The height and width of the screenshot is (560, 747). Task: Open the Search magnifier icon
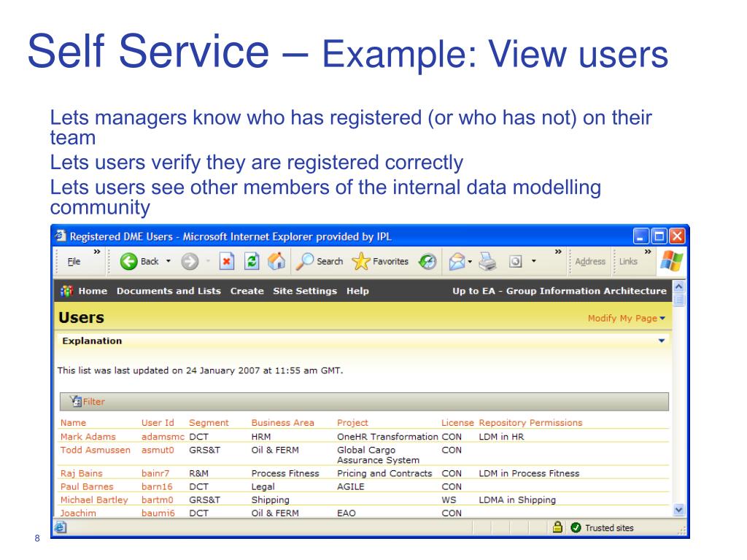(x=304, y=261)
